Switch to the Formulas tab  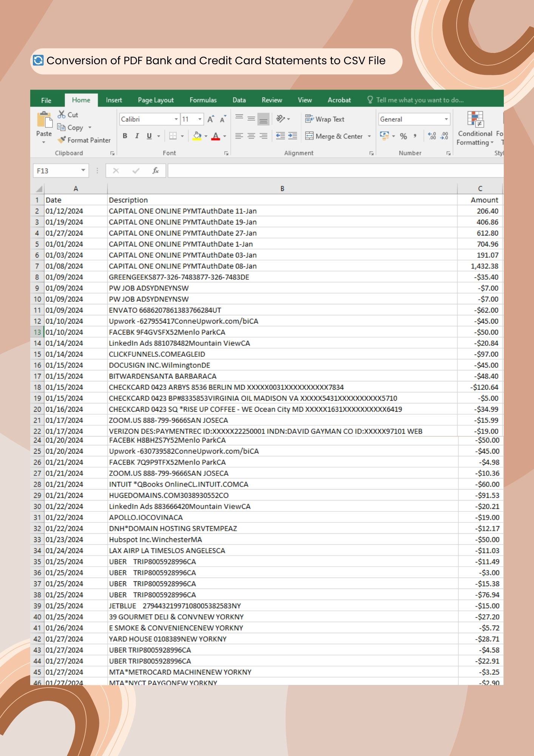click(x=203, y=100)
